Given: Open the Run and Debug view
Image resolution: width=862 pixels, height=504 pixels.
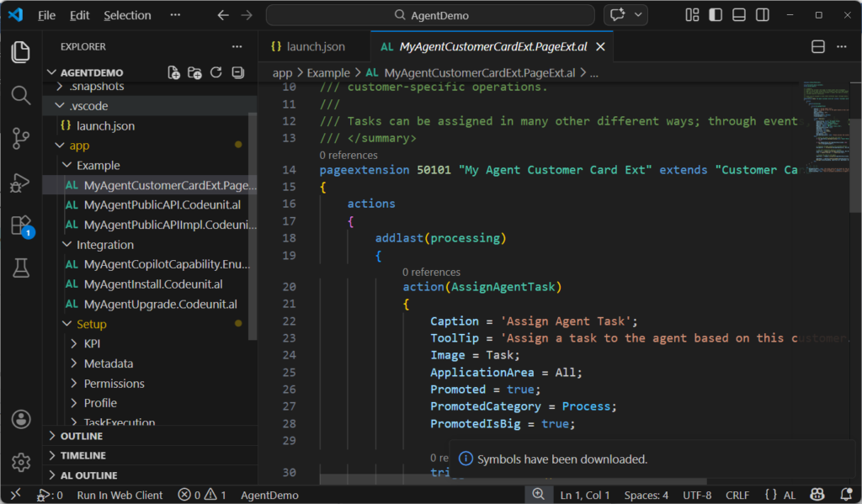Looking at the screenshot, I should 21,183.
